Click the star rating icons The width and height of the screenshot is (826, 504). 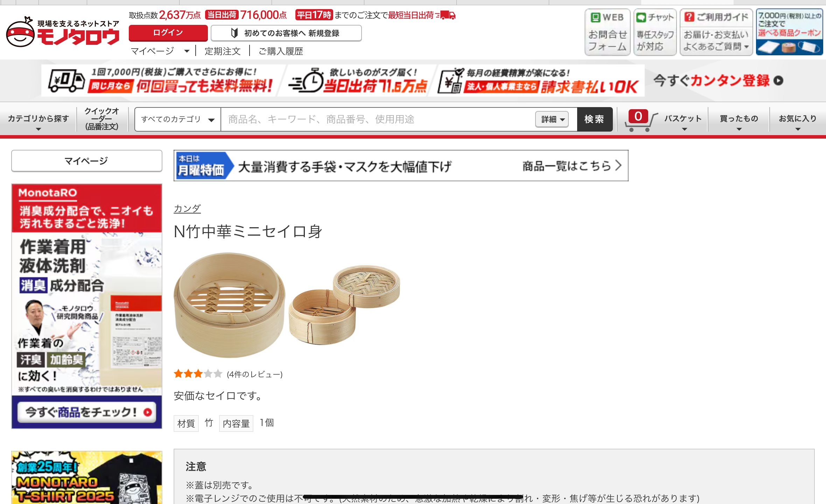(x=198, y=374)
